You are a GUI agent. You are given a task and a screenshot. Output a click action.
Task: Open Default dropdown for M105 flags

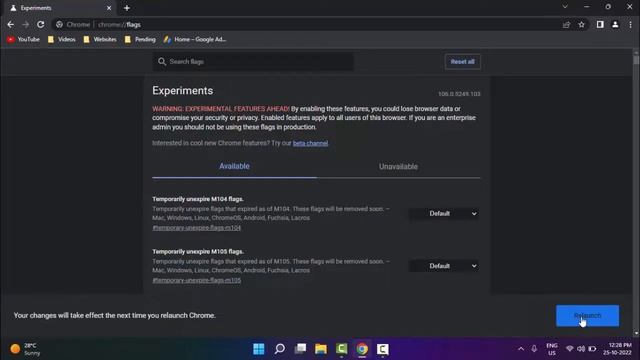pos(444,266)
